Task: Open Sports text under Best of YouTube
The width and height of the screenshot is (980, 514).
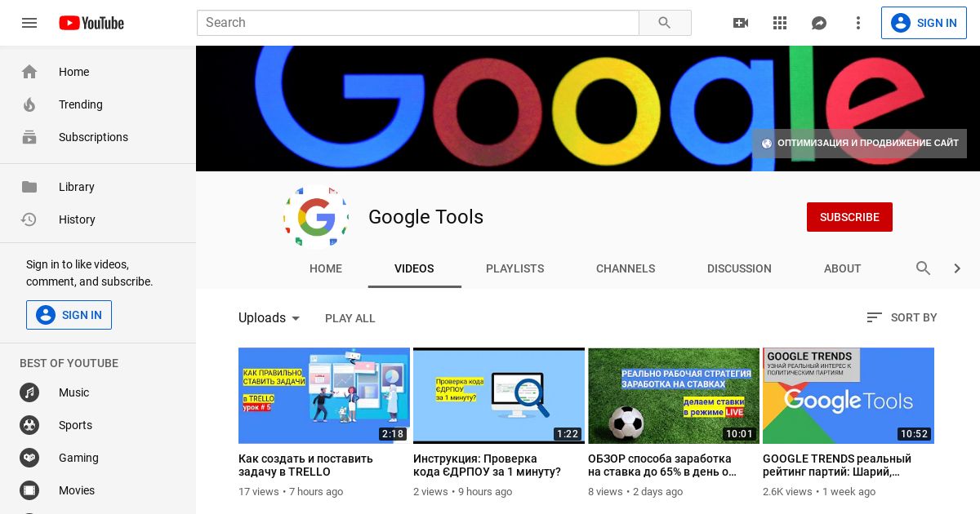Action: pyautogui.click(x=75, y=425)
